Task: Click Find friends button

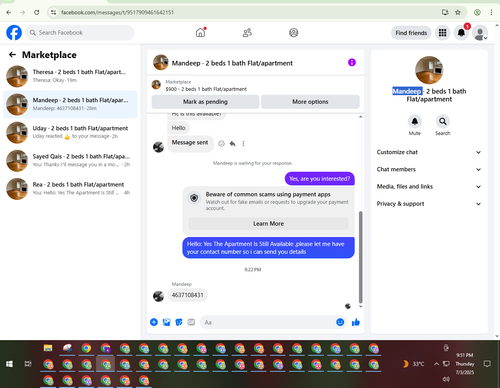Action: click(x=411, y=33)
